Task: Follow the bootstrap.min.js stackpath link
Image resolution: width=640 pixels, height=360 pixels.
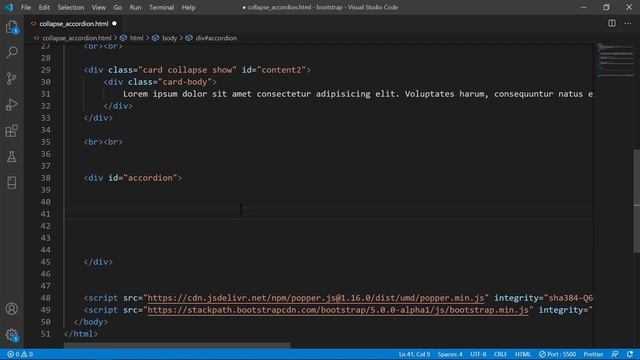Action: coord(338,310)
